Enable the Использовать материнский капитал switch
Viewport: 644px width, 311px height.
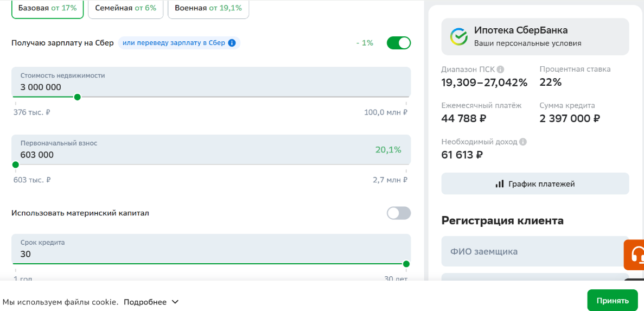398,213
